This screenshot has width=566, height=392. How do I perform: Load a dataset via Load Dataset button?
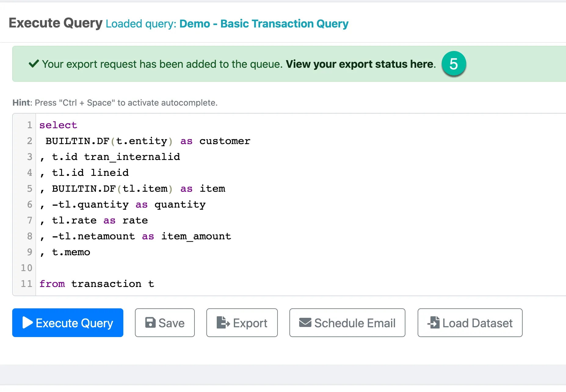[470, 323]
